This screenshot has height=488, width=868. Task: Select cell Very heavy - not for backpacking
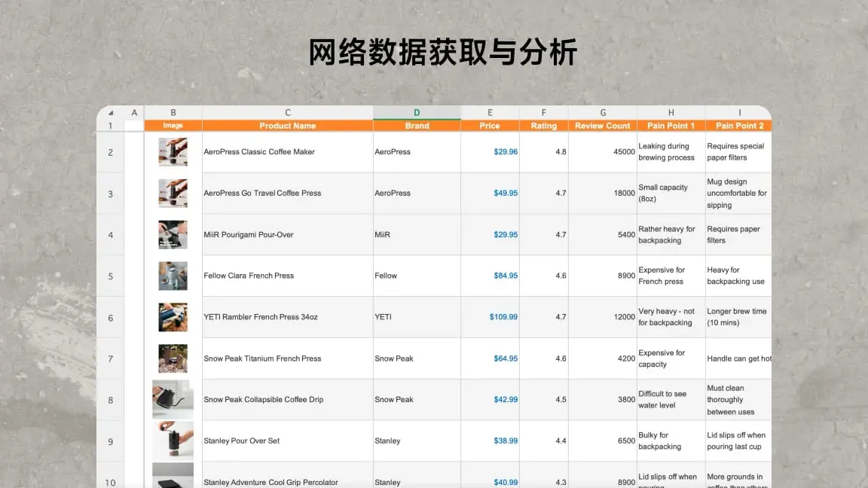tap(671, 317)
